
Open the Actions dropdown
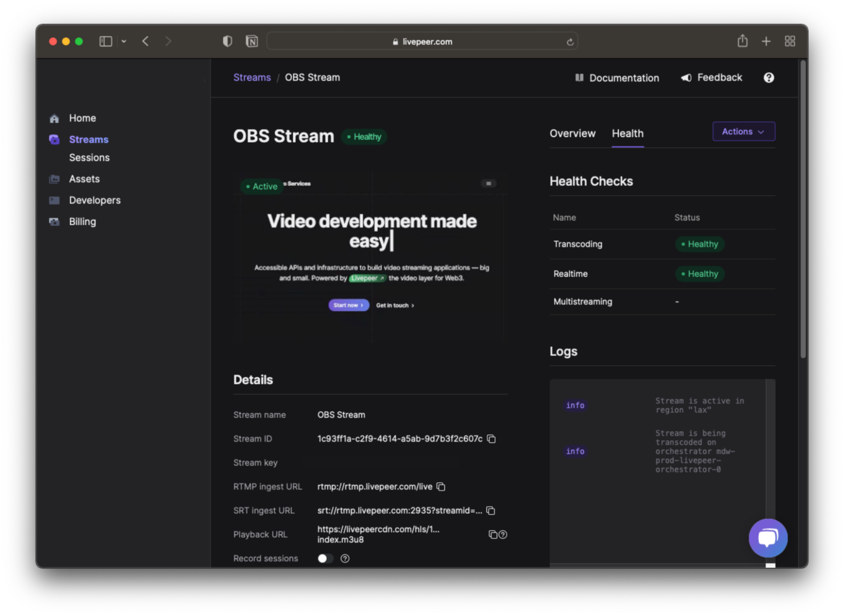click(x=743, y=131)
